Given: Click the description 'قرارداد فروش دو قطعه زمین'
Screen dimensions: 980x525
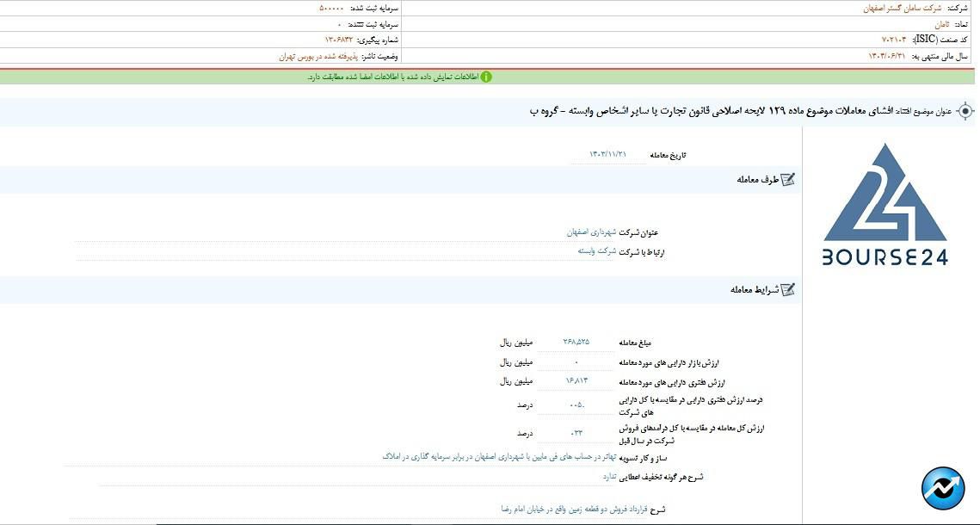Looking at the screenshot, I should [x=576, y=510].
